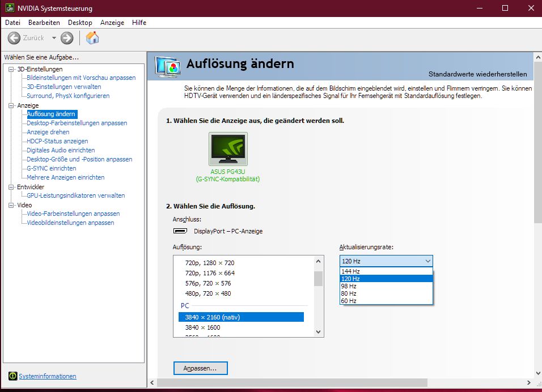Viewport: 542px width, 392px height.
Task: Open Desktop-Farbeinstellungen anpassen
Action: (x=77, y=123)
